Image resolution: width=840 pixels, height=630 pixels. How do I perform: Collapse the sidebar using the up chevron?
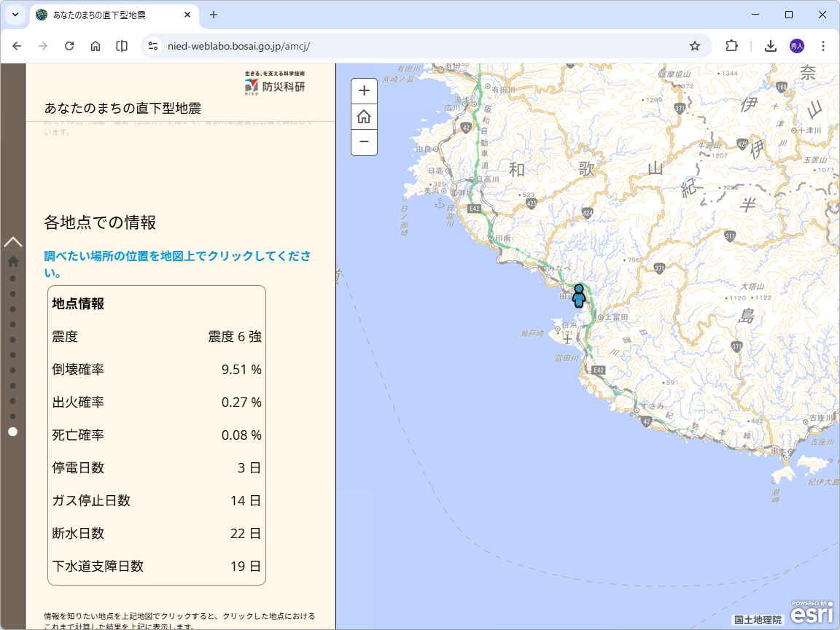coord(12,240)
